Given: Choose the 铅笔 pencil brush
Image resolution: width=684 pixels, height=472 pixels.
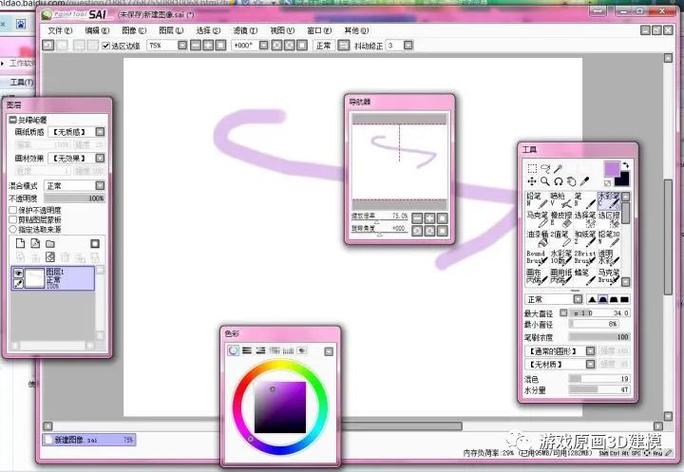Looking at the screenshot, I should pyautogui.click(x=537, y=200).
